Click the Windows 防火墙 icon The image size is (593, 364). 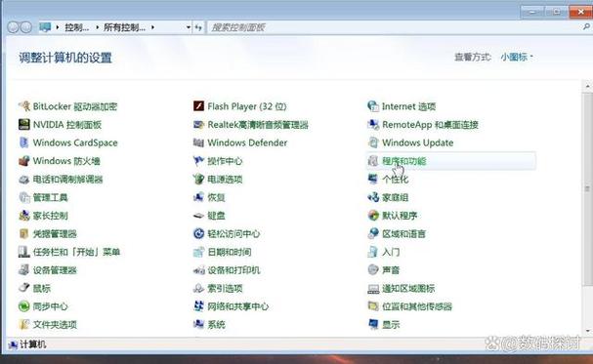pyautogui.click(x=24, y=161)
